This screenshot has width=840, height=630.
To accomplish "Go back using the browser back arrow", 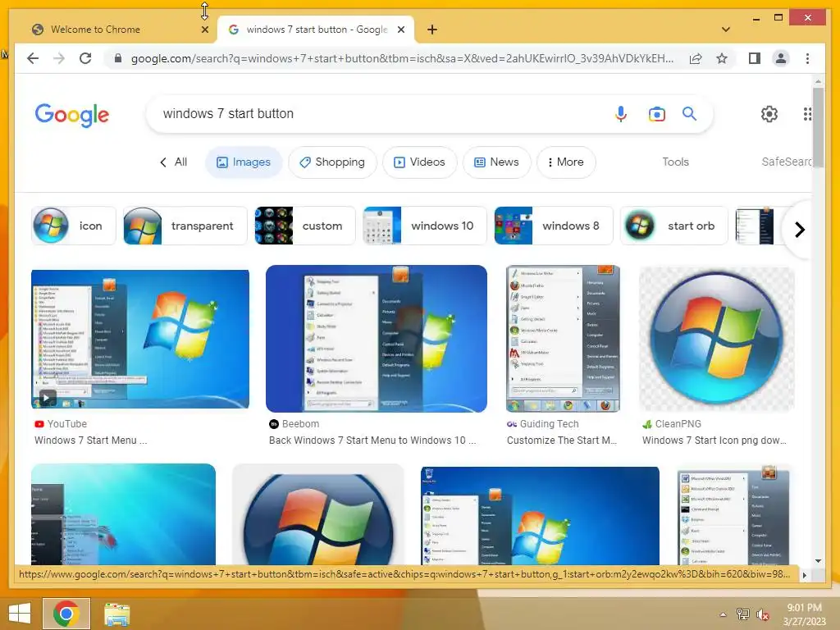I will (x=33, y=58).
